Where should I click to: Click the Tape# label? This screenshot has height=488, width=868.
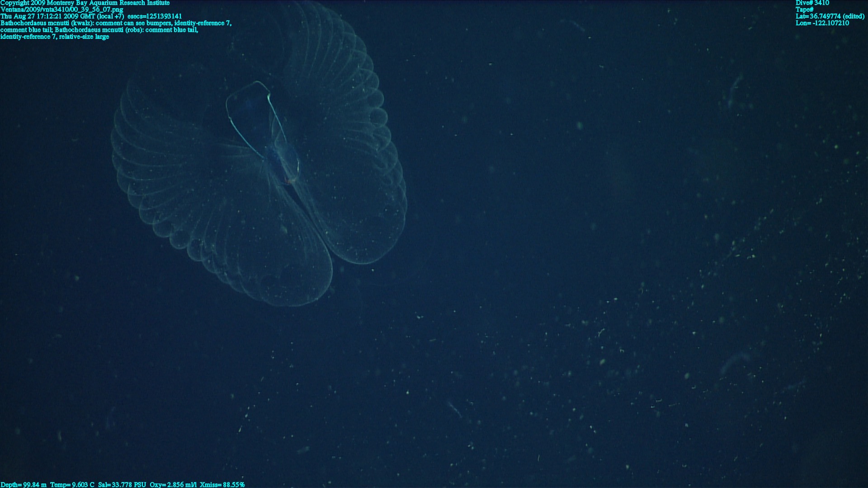(804, 9)
